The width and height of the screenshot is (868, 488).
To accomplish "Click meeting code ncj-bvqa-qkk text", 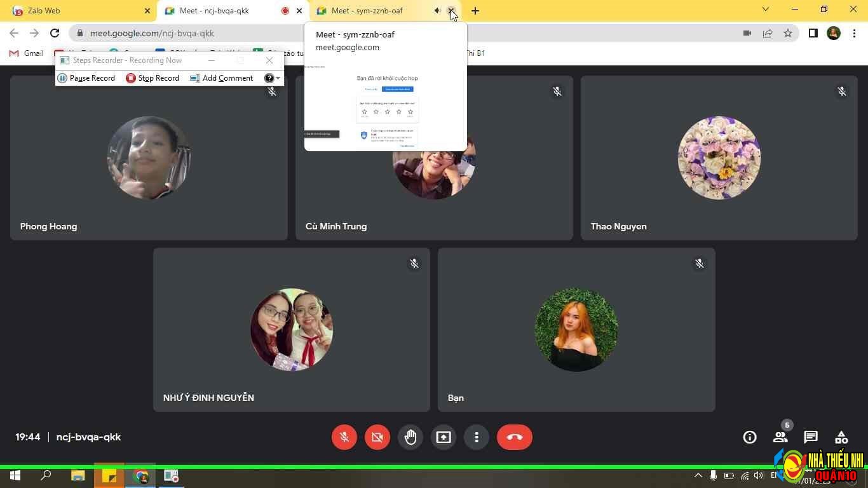I will tap(88, 437).
